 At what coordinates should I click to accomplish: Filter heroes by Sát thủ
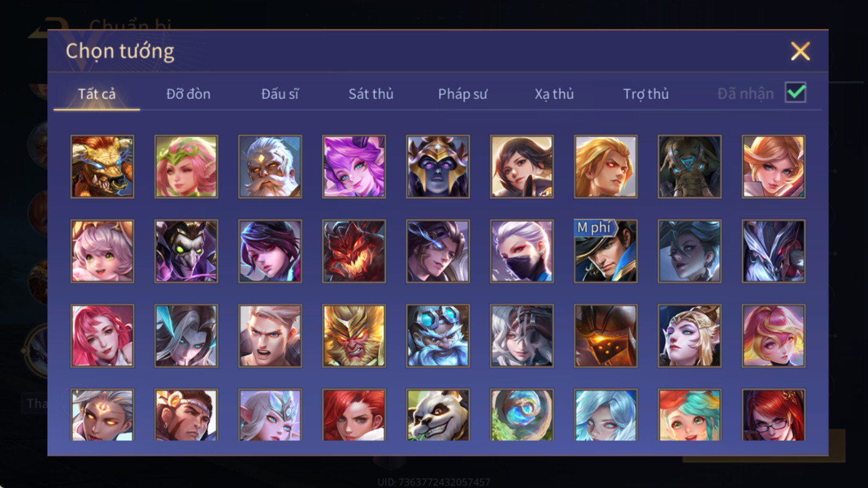371,94
